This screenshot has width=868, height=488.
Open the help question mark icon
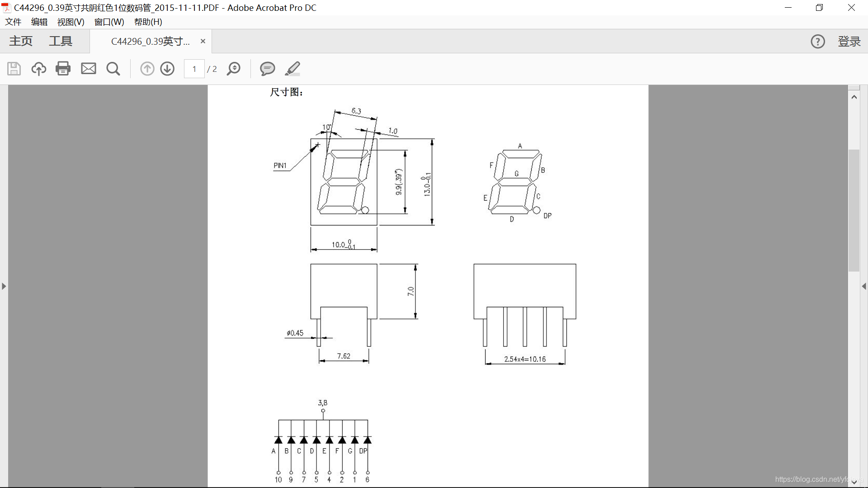coord(817,42)
